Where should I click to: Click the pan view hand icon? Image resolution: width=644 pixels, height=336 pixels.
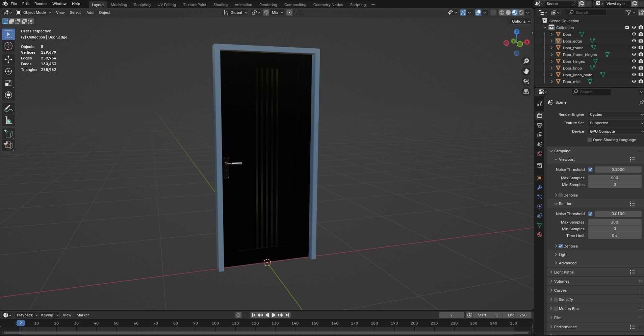(x=526, y=71)
